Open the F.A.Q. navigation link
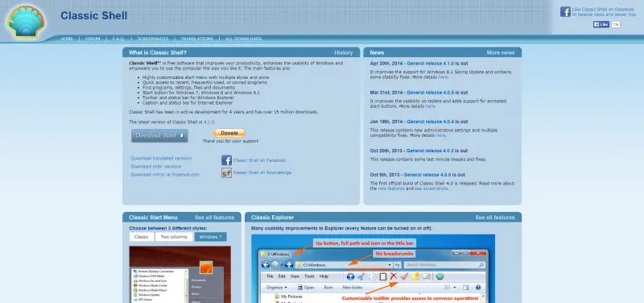644x303 pixels. (118, 39)
